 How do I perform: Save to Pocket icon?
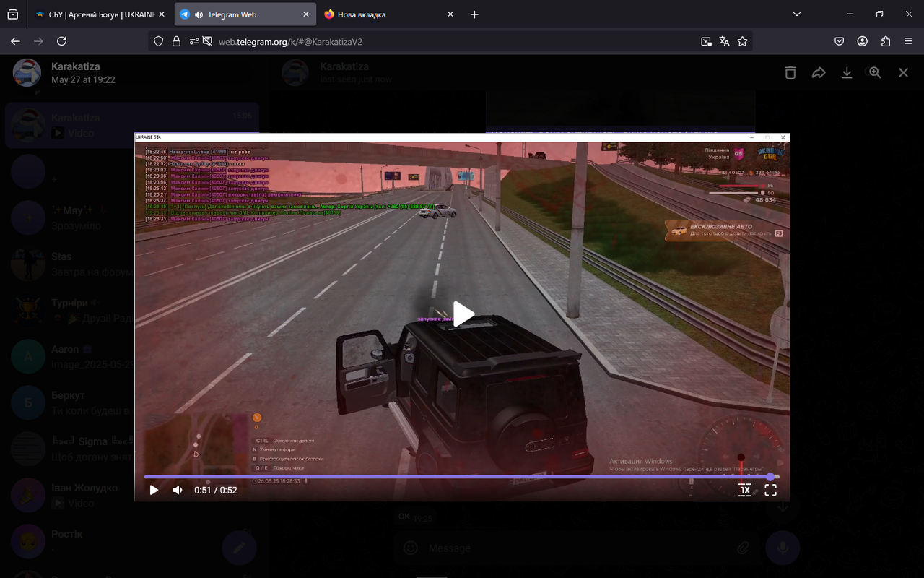coord(840,41)
